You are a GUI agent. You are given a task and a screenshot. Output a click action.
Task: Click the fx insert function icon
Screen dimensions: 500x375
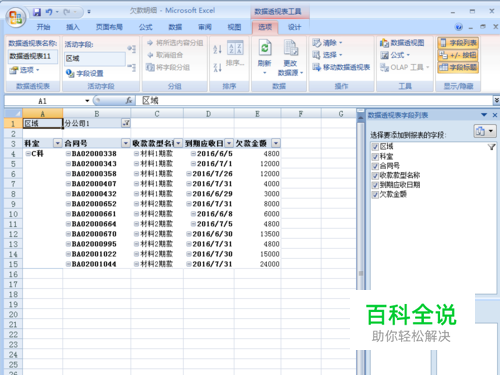129,100
